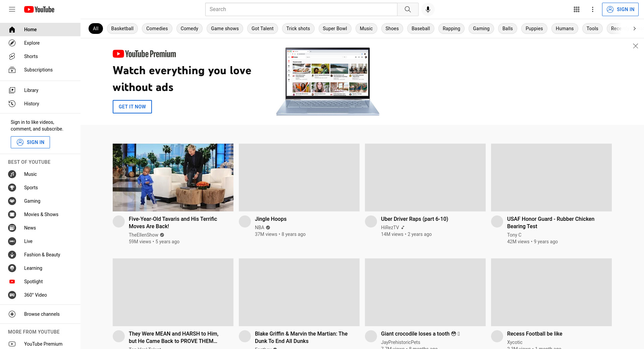Open USAF Honor Guard Rubber Chicken video
Screen dimensions: 644x349
(x=551, y=222)
